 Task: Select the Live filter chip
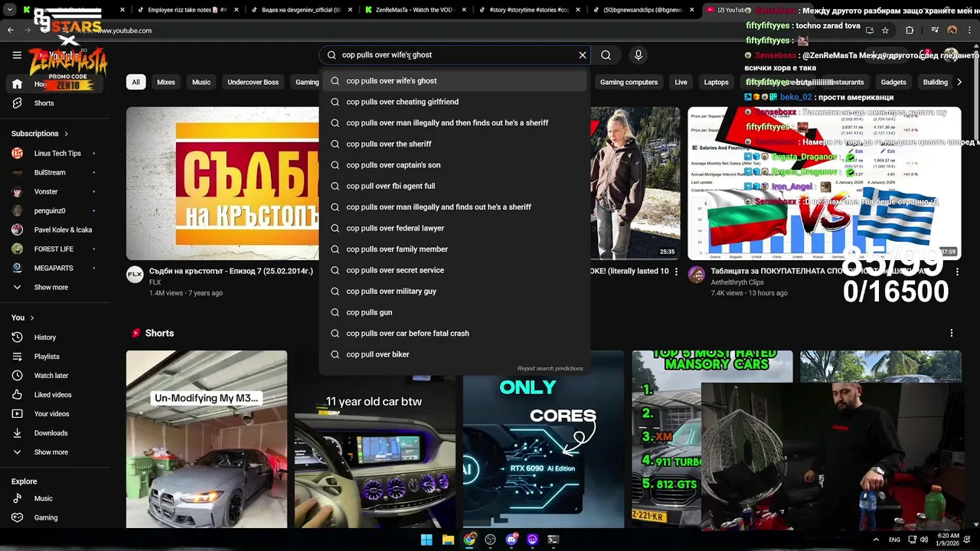pos(681,82)
